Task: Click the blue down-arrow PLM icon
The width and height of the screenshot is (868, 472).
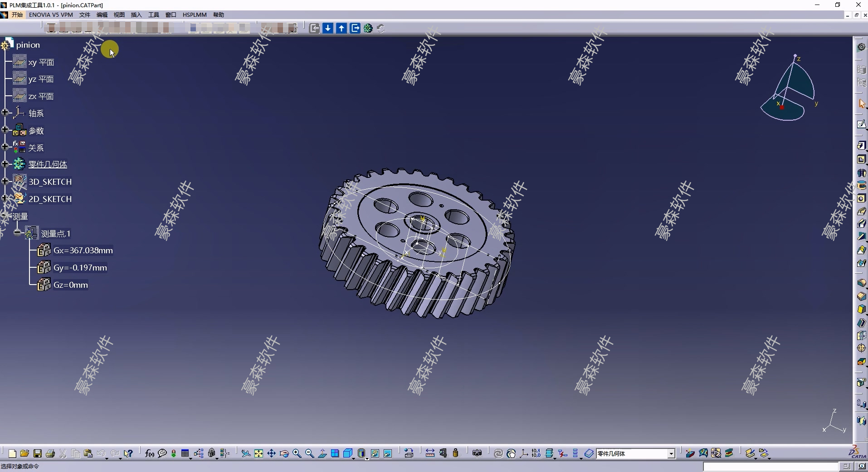Action: point(328,28)
